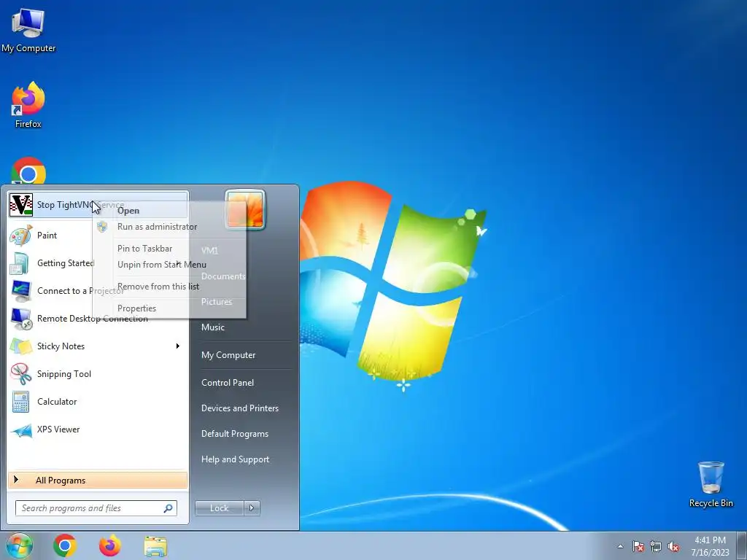
Task: Click the user account picture in the Start menu
Action: [245, 209]
